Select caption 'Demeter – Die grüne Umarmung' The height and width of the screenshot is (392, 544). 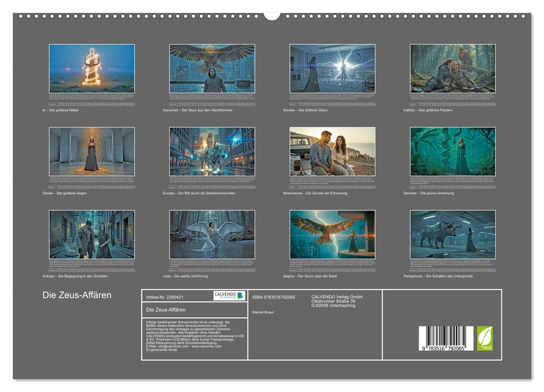point(429,193)
